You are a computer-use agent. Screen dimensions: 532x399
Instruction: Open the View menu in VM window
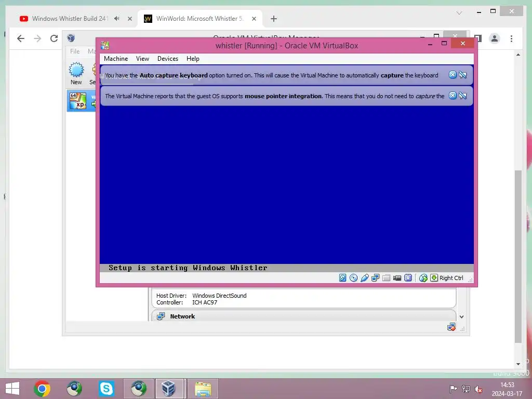142,59
